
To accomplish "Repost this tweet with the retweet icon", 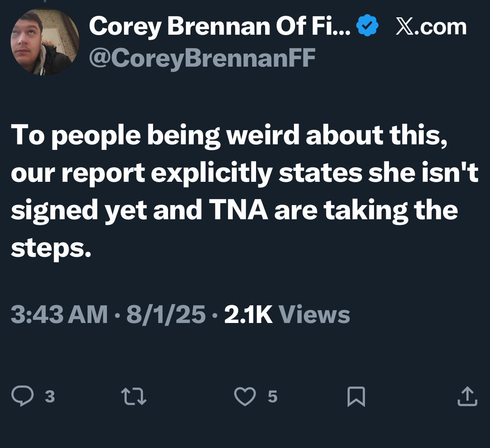I will point(134,396).
